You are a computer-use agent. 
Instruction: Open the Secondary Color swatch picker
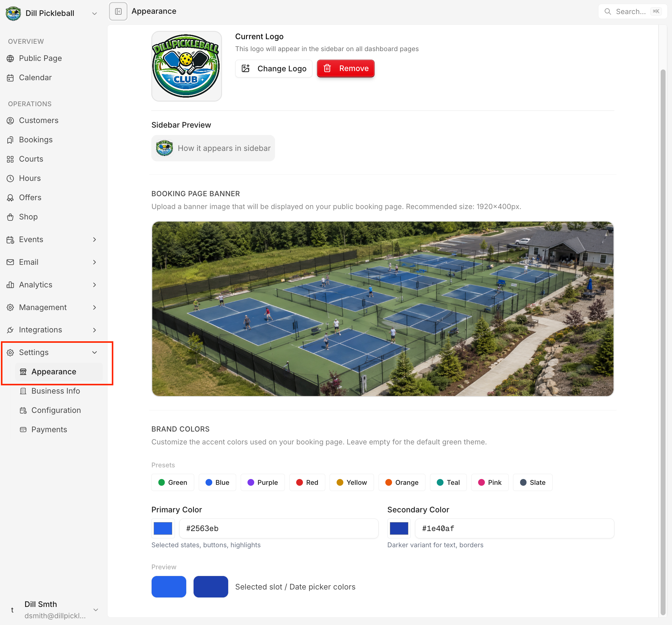[x=399, y=528]
